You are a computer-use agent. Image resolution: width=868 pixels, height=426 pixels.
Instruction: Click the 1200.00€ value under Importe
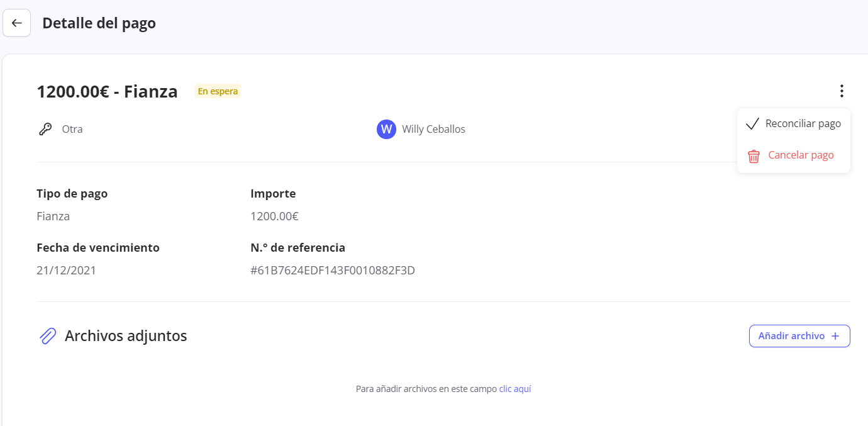coord(274,216)
